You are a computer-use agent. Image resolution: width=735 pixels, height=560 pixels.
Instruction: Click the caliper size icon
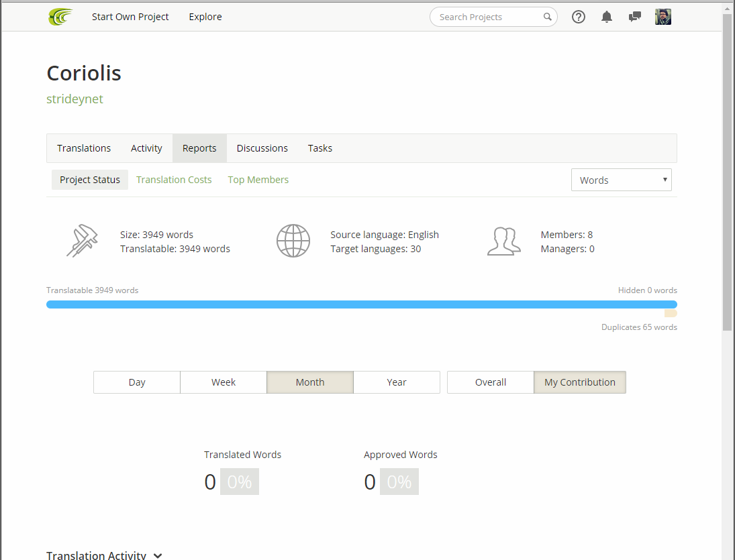click(x=82, y=241)
